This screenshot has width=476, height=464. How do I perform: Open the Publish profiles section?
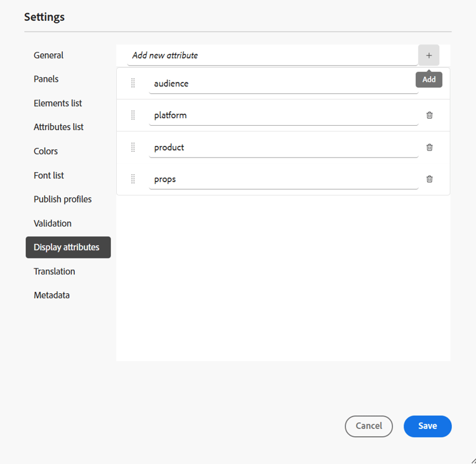pos(63,199)
